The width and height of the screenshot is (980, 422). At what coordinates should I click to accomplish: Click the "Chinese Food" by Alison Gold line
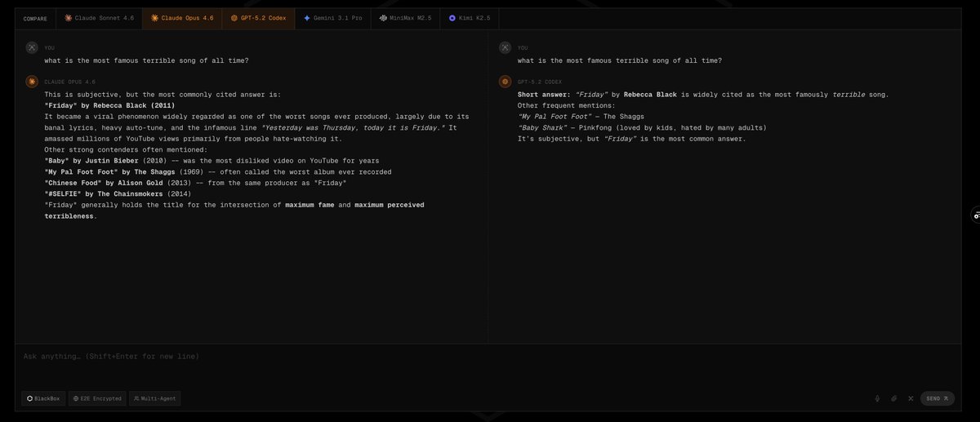tap(195, 183)
